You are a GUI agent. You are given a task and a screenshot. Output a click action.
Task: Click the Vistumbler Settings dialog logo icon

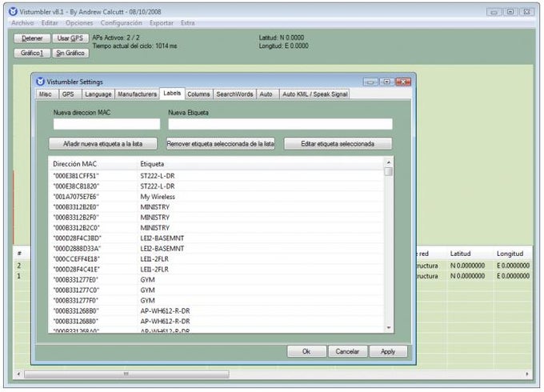[x=40, y=82]
